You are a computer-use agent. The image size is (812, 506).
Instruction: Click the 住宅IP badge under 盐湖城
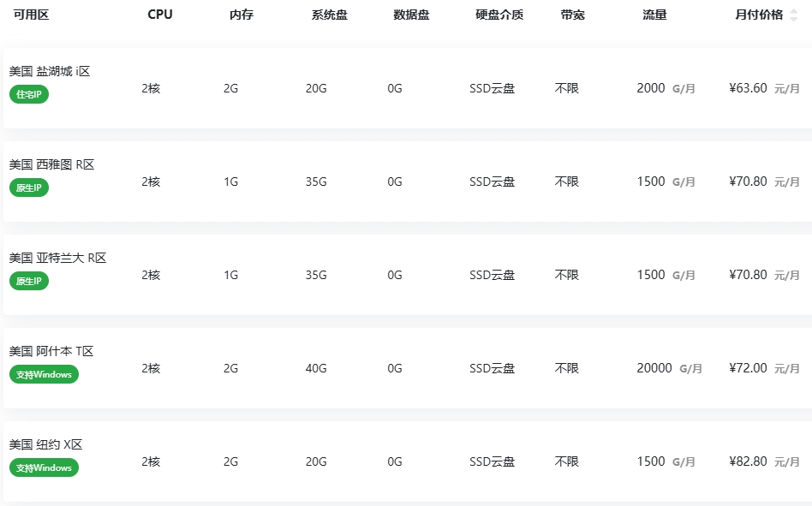click(29, 94)
